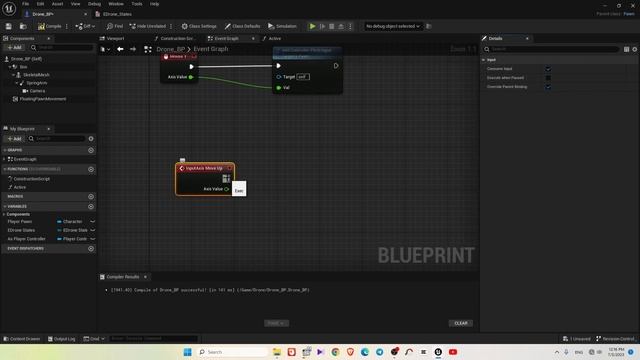Collapse the Variables section
The image size is (640, 360).
coord(4,207)
